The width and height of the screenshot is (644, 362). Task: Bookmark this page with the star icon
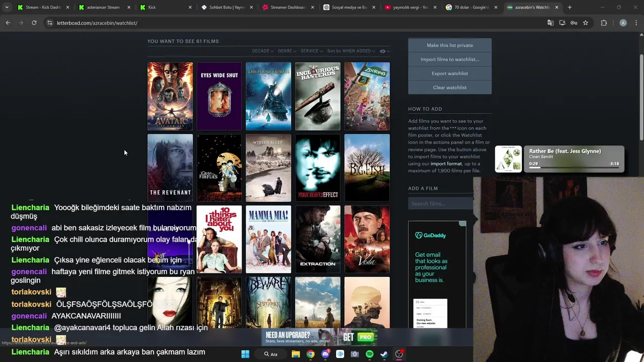click(x=586, y=23)
